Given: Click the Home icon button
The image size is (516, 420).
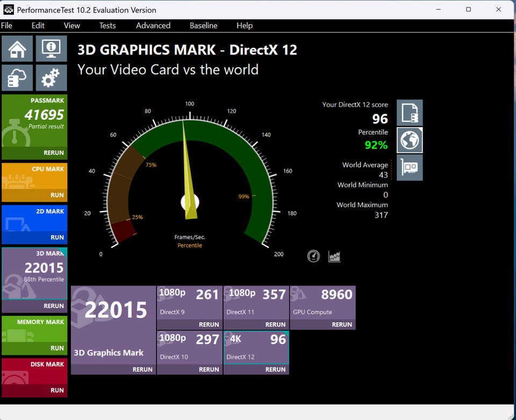Looking at the screenshot, I should tap(17, 49).
